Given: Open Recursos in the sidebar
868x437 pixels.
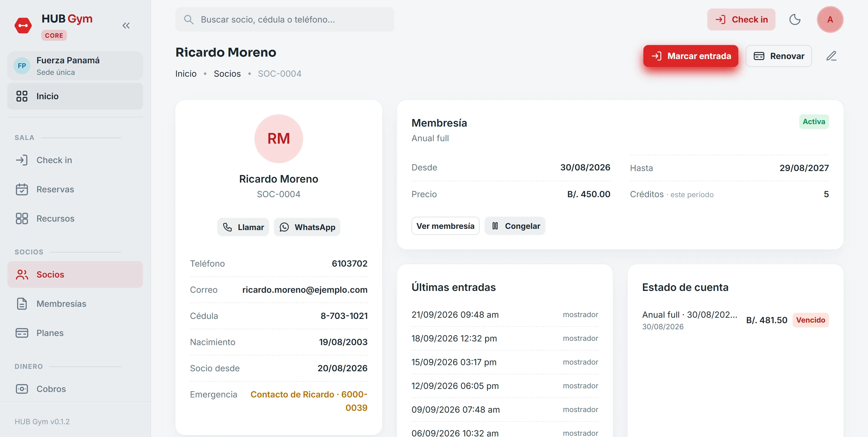Looking at the screenshot, I should tap(75, 218).
